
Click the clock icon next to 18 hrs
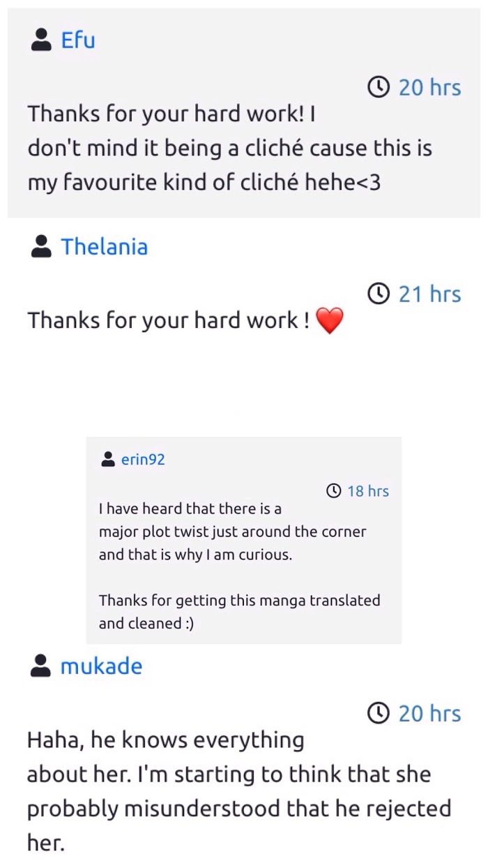coord(335,491)
